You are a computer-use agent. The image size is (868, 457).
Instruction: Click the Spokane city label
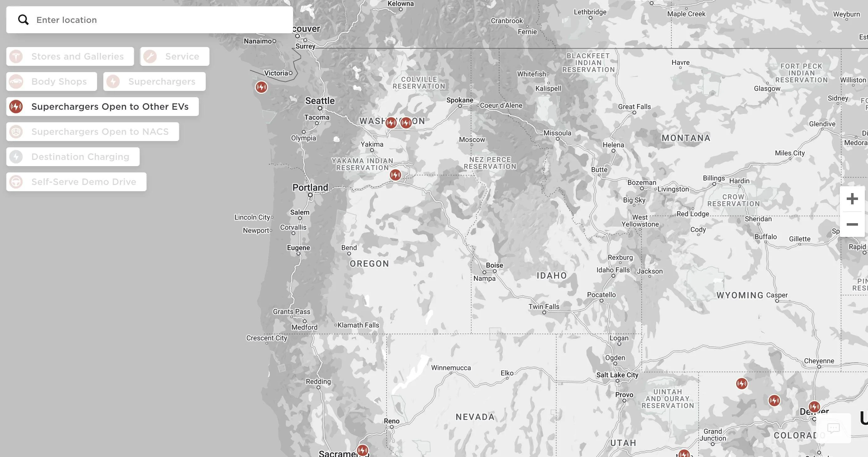pyautogui.click(x=460, y=100)
